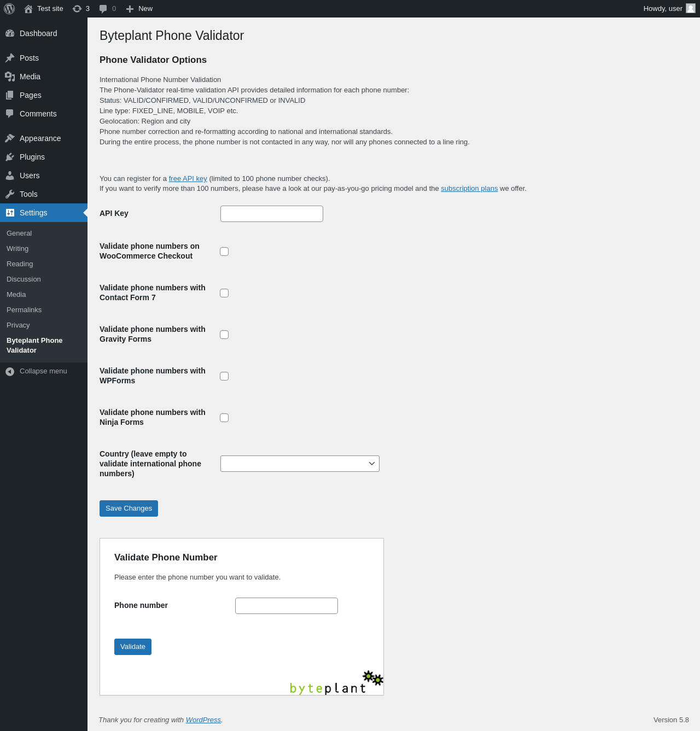Follow the free API key link

(188, 179)
